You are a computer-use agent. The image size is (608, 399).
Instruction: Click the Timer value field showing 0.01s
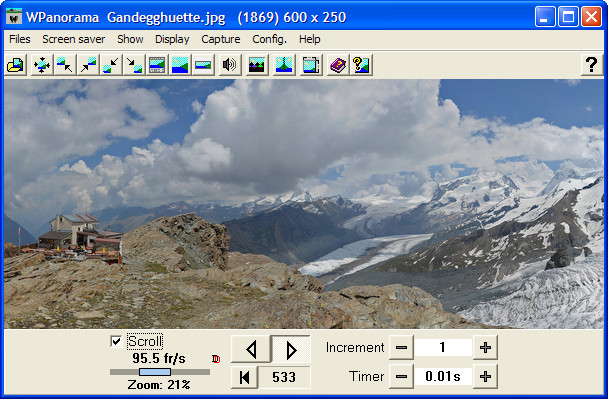pyautogui.click(x=443, y=376)
